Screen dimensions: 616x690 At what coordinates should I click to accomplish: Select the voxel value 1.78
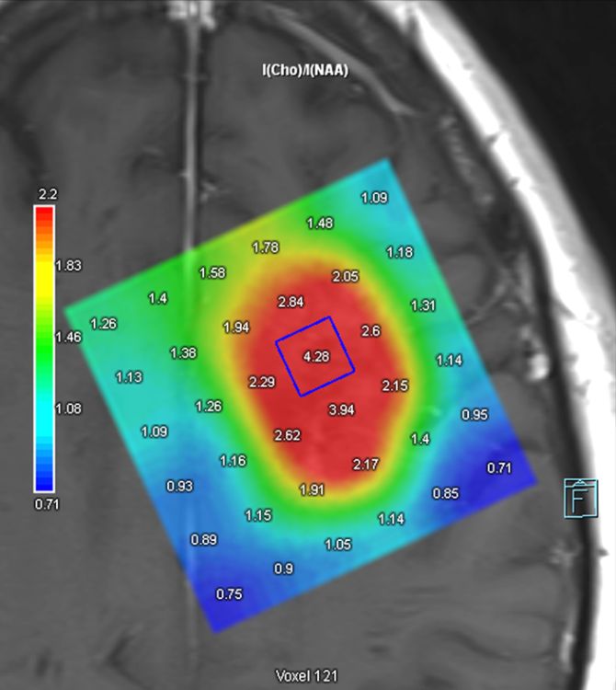266,247
